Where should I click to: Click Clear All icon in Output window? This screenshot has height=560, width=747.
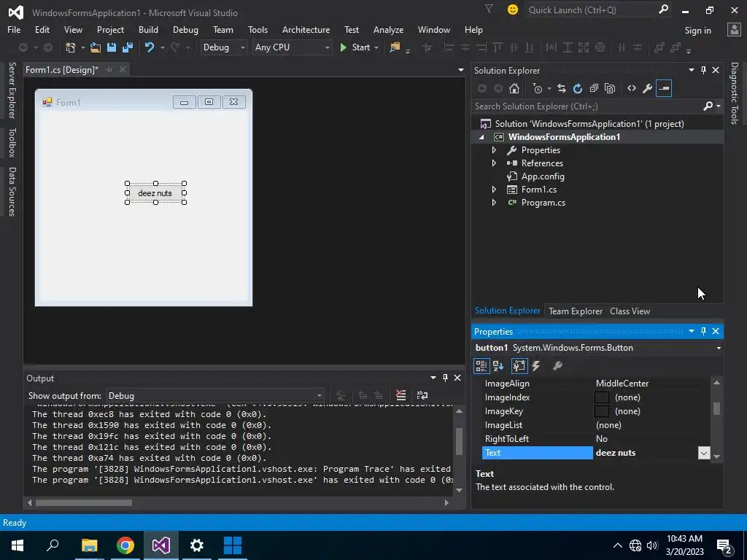[x=401, y=395]
